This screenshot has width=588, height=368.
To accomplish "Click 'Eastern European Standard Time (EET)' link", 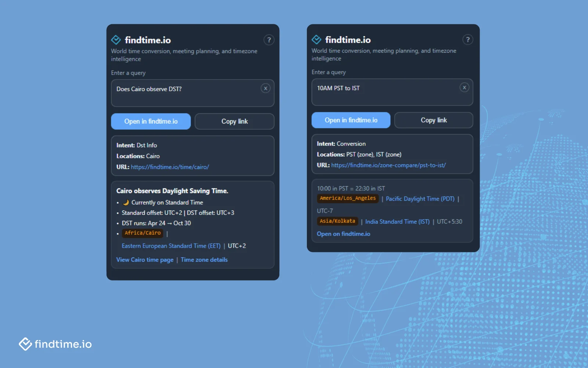I will [x=171, y=246].
